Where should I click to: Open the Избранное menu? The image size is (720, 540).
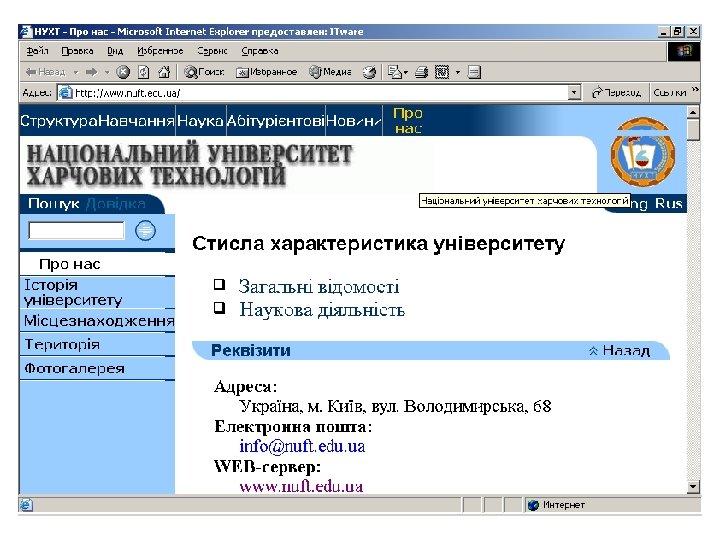[160, 51]
